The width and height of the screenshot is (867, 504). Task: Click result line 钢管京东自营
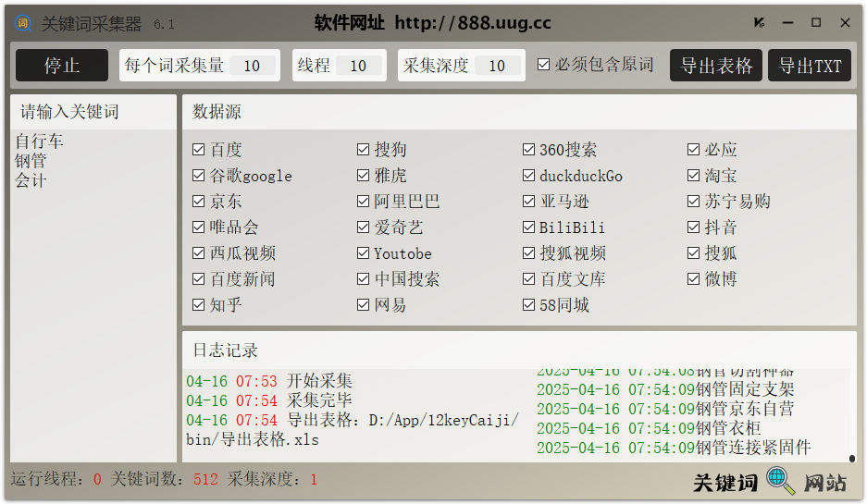tap(665, 409)
